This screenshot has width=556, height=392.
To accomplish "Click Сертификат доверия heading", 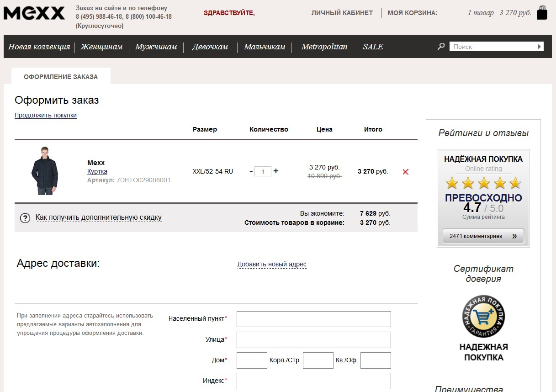I will (483, 274).
